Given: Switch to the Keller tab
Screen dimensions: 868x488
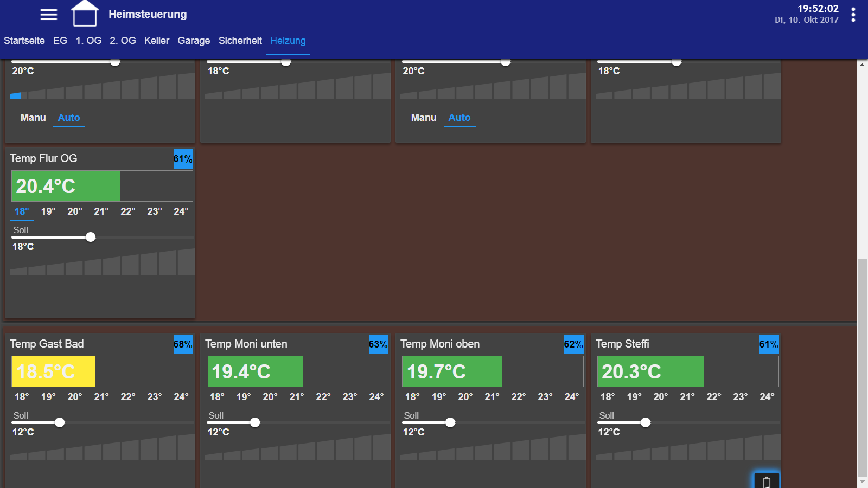Looking at the screenshot, I should point(157,41).
